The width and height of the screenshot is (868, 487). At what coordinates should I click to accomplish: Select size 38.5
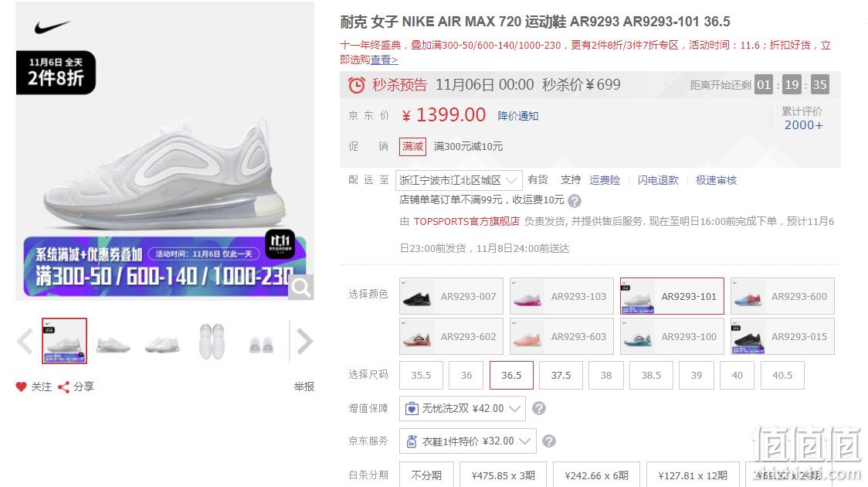(651, 375)
